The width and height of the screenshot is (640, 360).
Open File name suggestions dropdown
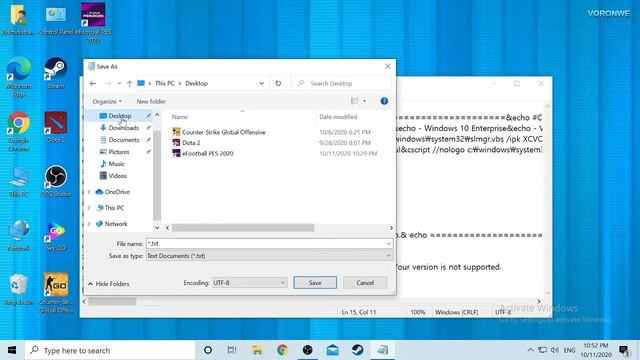coord(389,244)
